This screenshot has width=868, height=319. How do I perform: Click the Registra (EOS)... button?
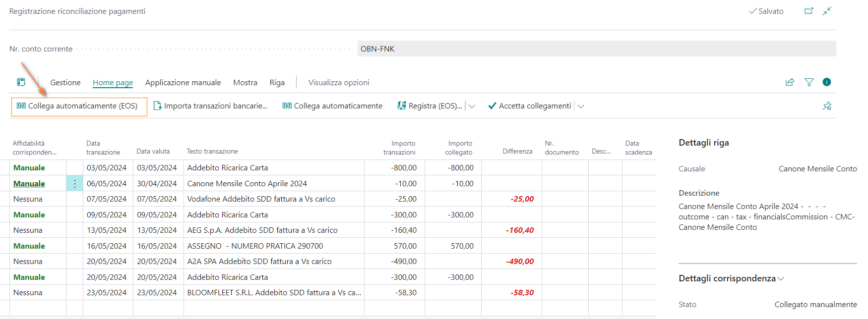tap(430, 106)
